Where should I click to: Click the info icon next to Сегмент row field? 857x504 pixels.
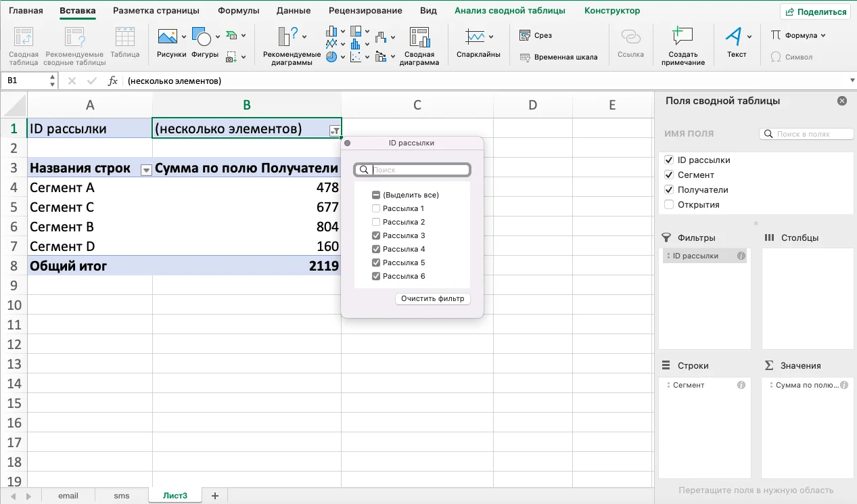click(741, 385)
